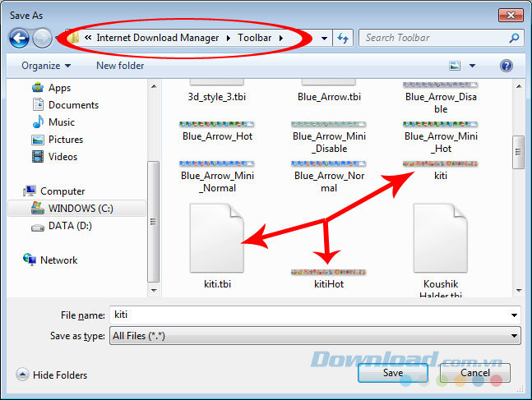The width and height of the screenshot is (532, 400).
Task: Go back with the blue Back arrow
Action: [x=19, y=38]
